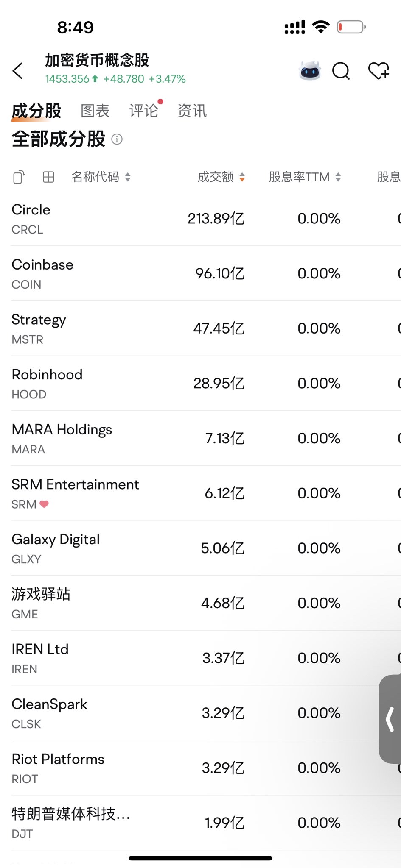Open 游戏驿站 GME stock row

(x=200, y=603)
